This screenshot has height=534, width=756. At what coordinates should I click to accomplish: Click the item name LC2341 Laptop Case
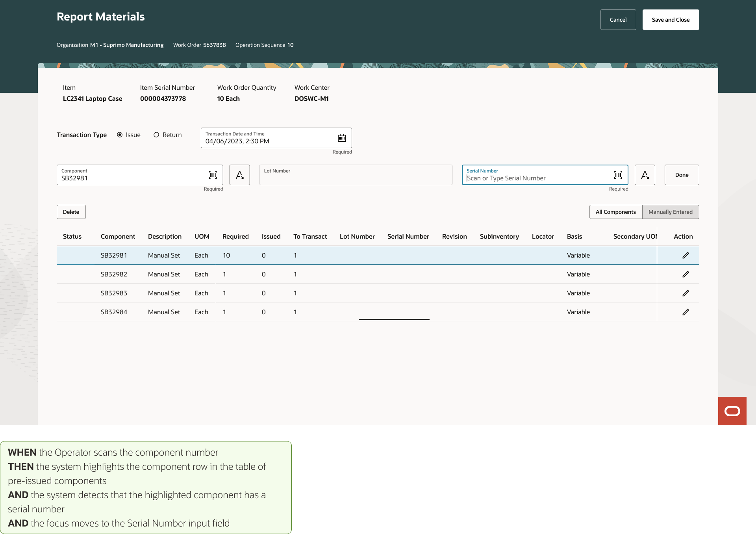click(x=93, y=98)
